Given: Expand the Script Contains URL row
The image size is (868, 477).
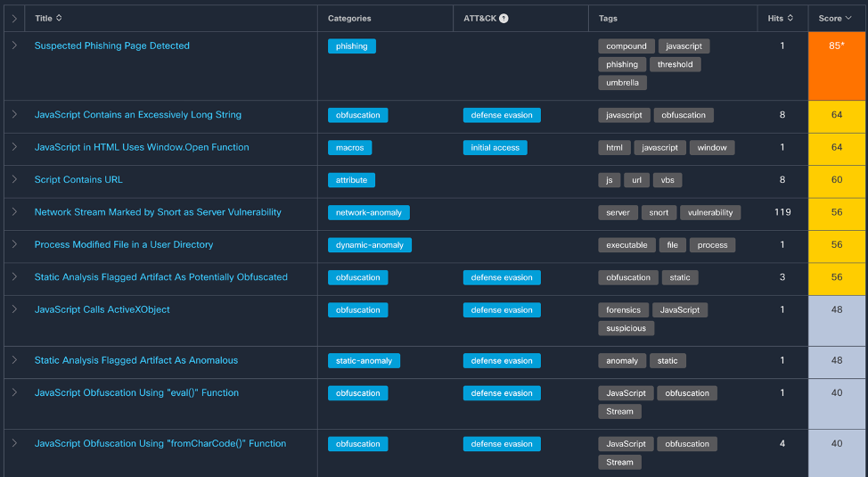Looking at the screenshot, I should 14,179.
